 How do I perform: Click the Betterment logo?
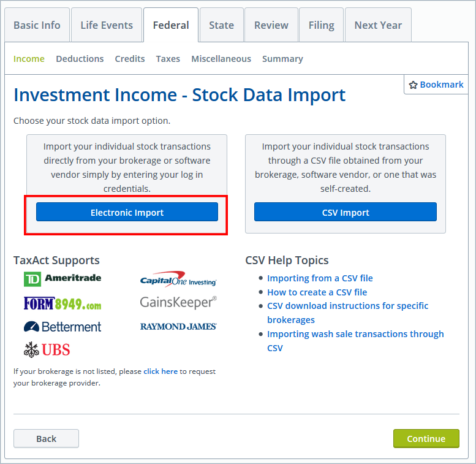tap(62, 327)
